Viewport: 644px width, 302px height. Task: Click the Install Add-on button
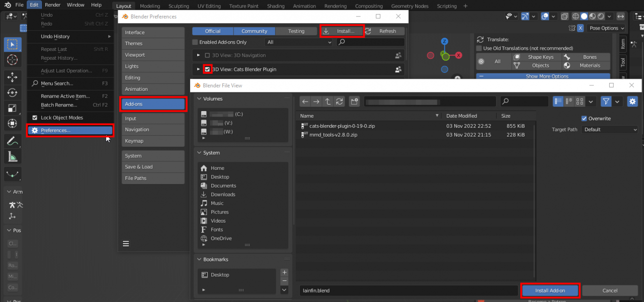coord(550,290)
